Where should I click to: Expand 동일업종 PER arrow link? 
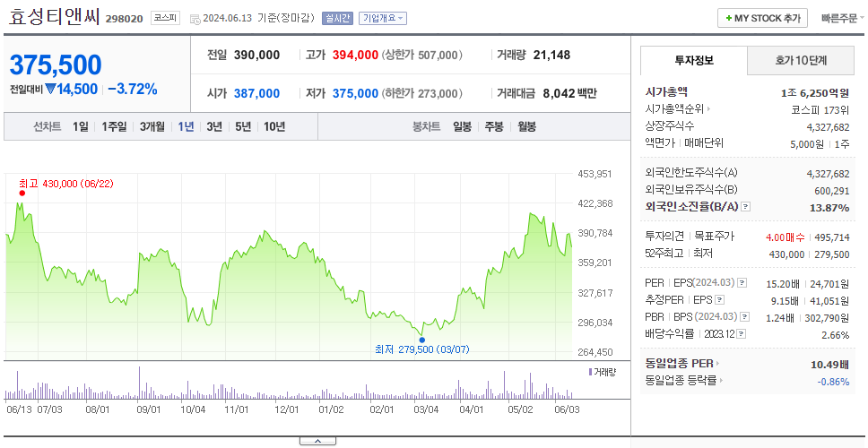(x=717, y=364)
